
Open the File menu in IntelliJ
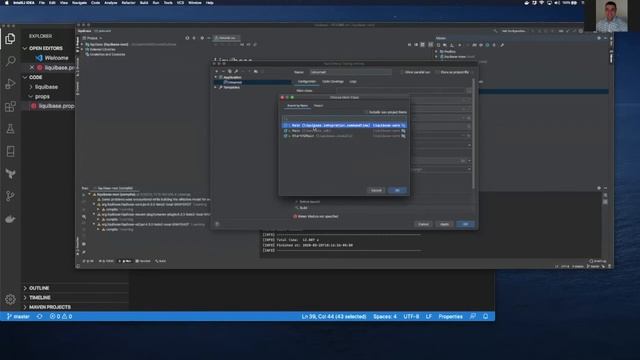[x=42, y=2]
